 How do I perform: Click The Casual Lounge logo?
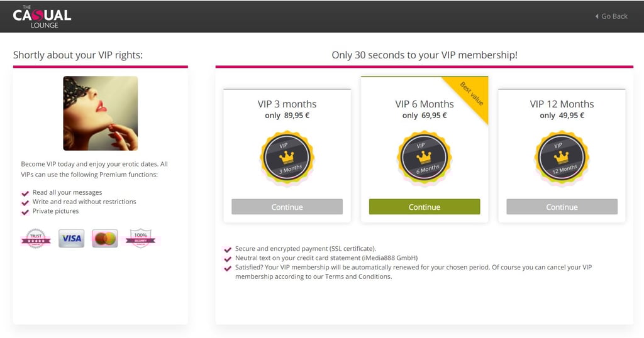42,16
